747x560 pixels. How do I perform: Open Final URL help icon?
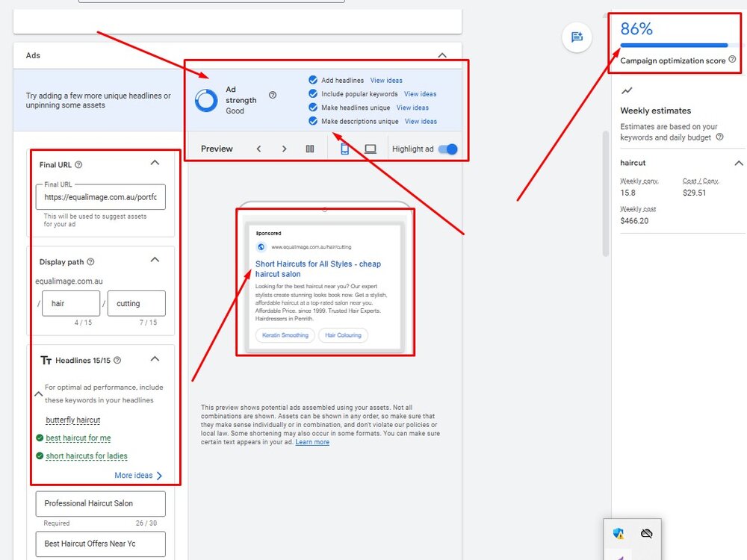78,165
